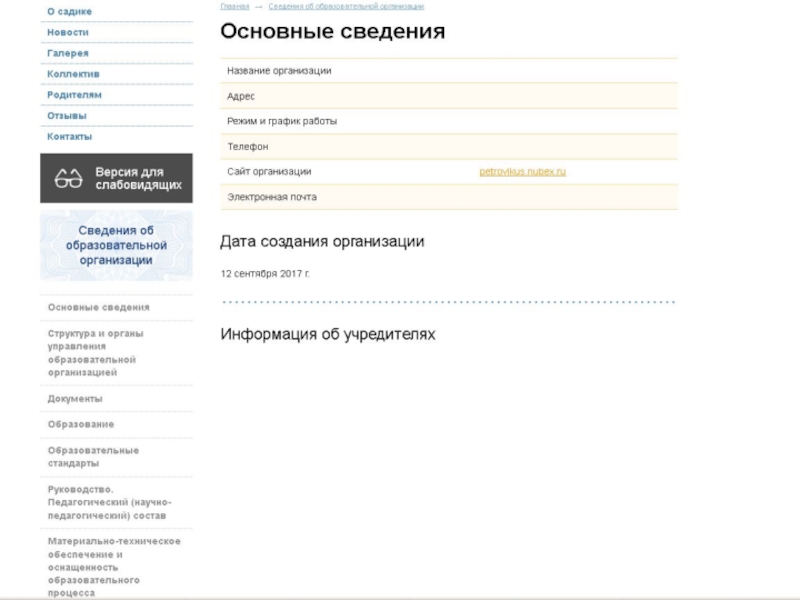800x600 pixels.
Task: Open the 'Родителям' section
Action: (x=74, y=95)
